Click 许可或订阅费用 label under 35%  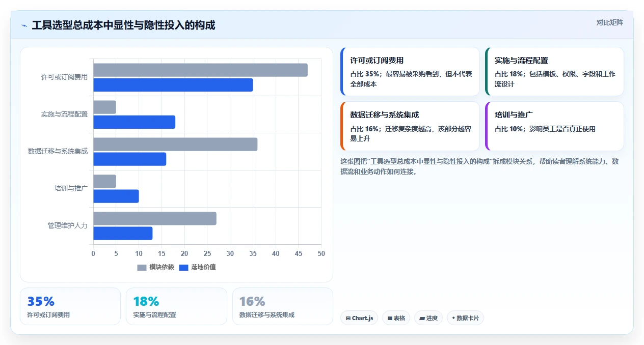(48, 315)
